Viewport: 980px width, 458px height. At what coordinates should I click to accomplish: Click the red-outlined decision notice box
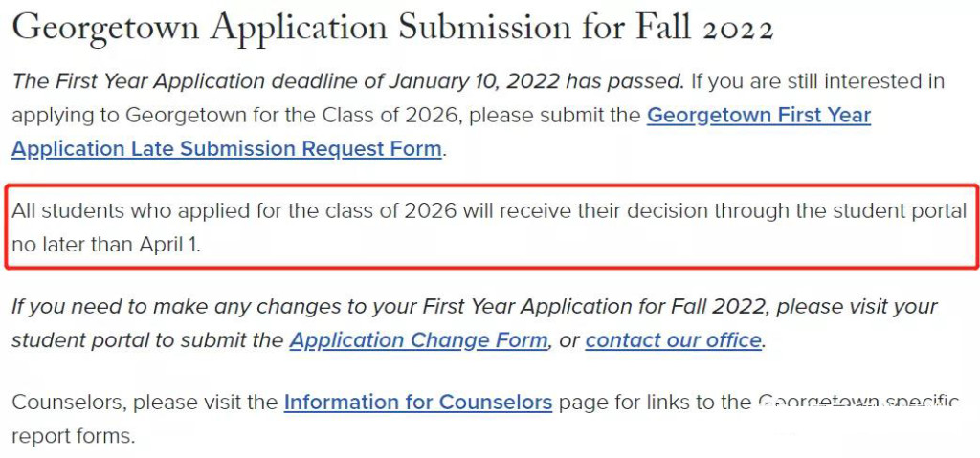(492, 227)
